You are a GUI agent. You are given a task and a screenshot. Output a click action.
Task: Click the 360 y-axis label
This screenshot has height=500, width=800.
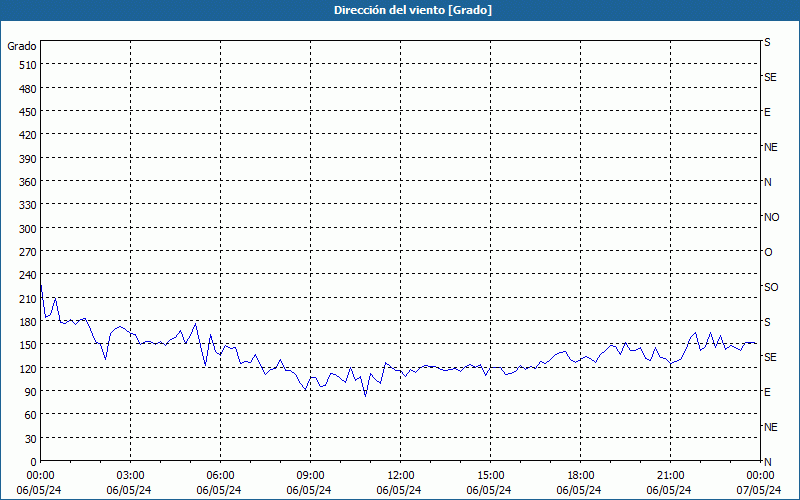(28, 182)
